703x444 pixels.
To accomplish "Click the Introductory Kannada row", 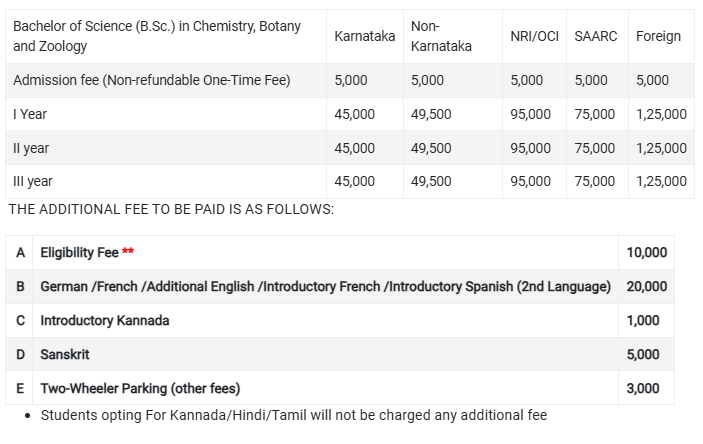I will click(105, 321).
